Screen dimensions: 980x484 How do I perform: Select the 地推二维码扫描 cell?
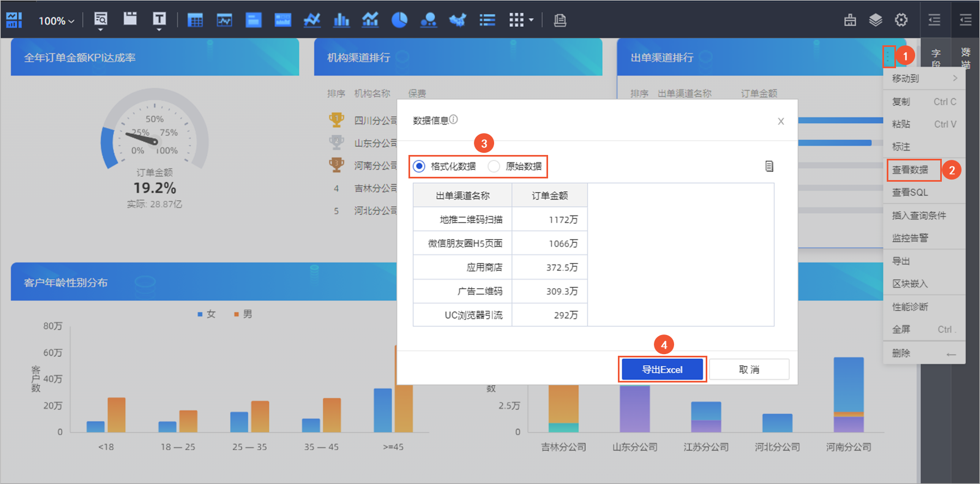462,219
